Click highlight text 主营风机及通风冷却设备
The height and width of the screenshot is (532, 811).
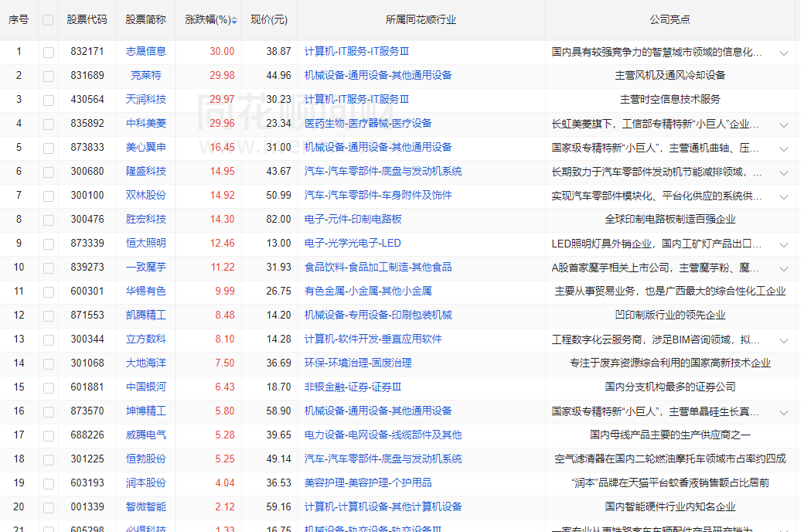(670, 75)
